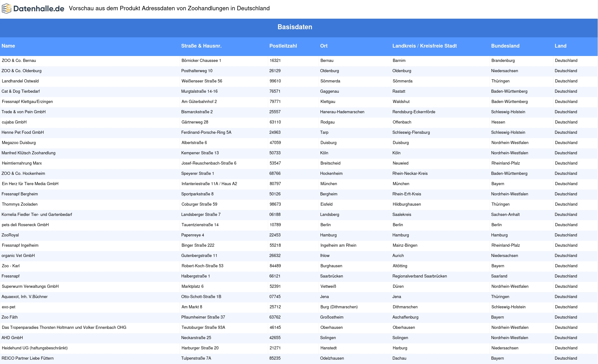Click the page title Vorschau aus dem Produkt

[169, 8]
